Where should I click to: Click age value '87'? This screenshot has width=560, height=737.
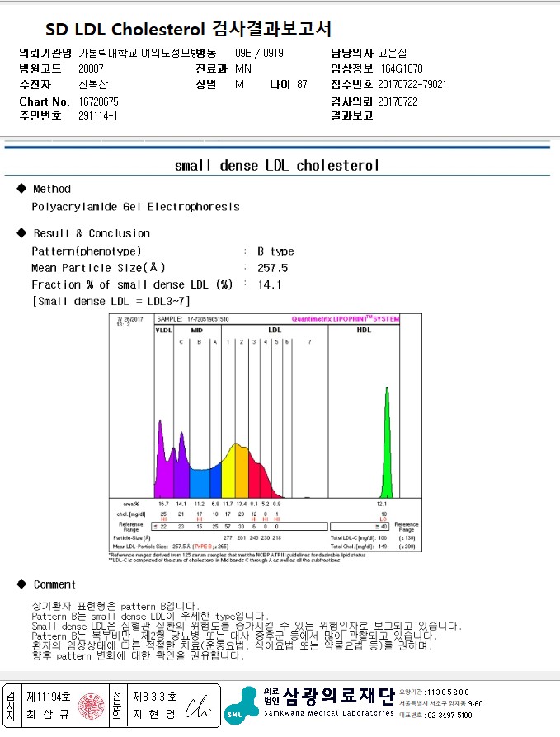(x=302, y=84)
